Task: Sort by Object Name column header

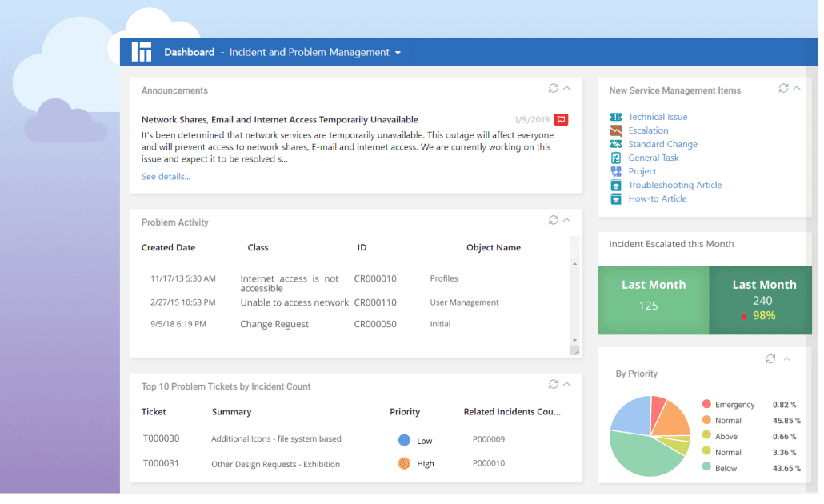Action: 494,247
